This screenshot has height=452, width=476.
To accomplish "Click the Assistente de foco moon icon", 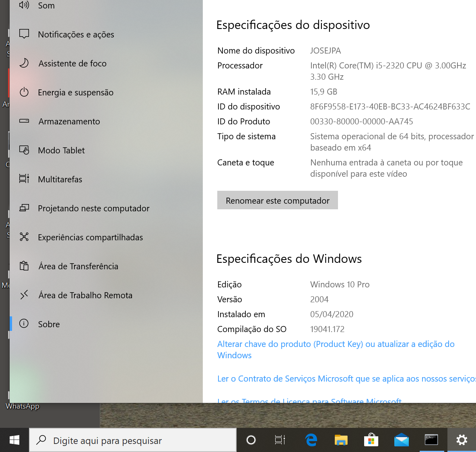I will [x=24, y=63].
